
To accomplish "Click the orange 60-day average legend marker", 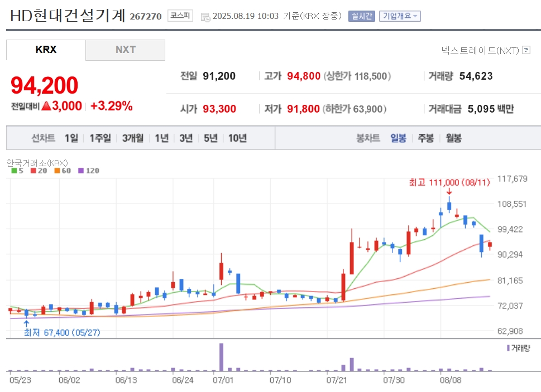I will coord(58,171).
